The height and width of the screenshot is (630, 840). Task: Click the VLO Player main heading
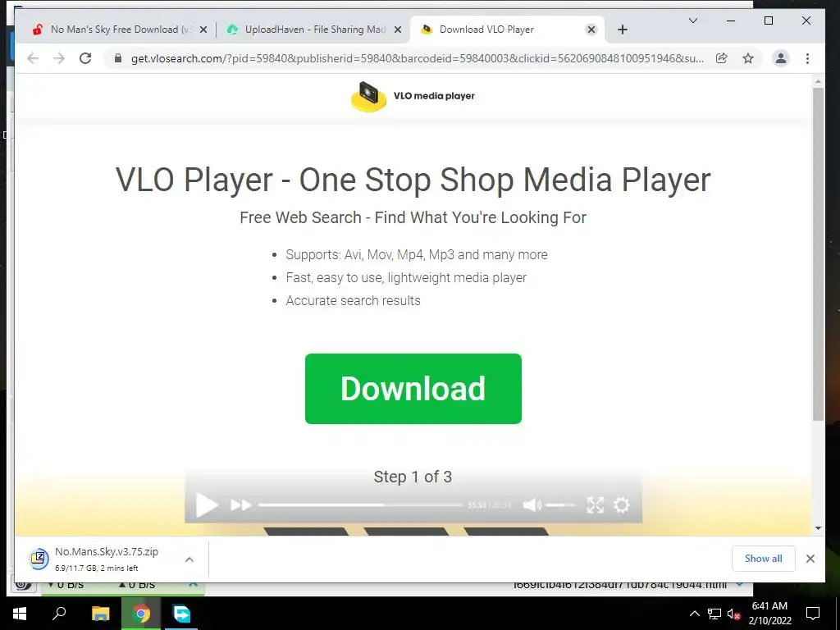[413, 180]
